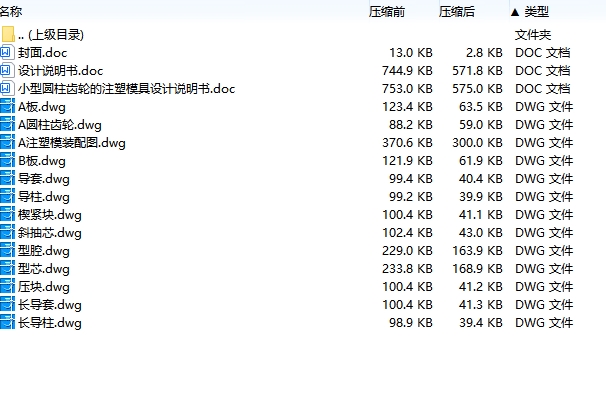Select the file name 长导柱.dwg
The height and width of the screenshot is (393, 606).
[x=50, y=323]
